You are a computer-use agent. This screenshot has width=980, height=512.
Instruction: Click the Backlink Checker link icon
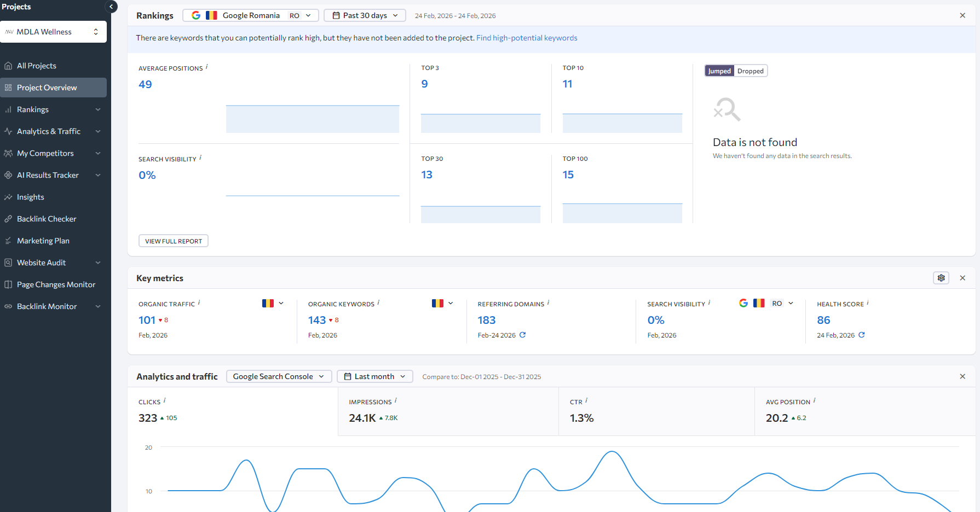(x=8, y=219)
